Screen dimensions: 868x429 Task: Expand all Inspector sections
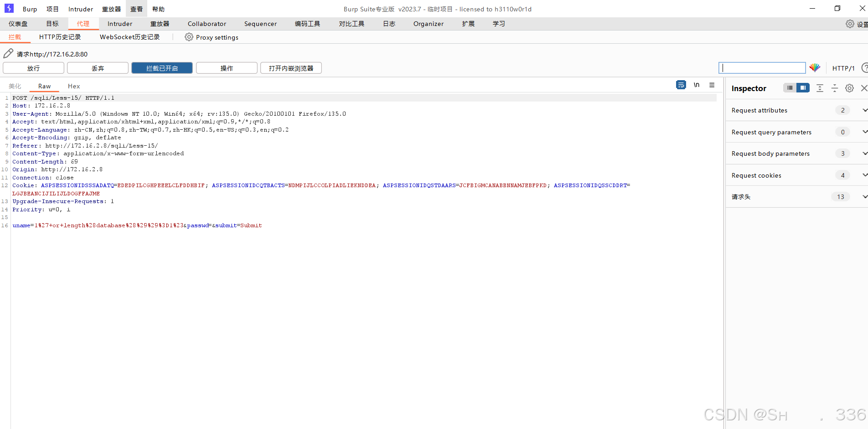pos(820,88)
